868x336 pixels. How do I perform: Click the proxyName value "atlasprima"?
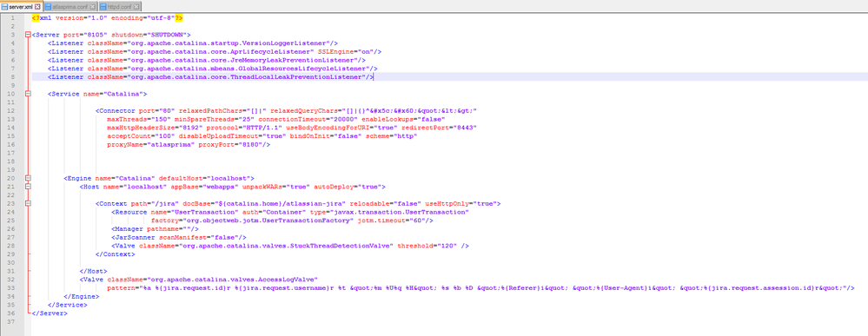point(171,144)
